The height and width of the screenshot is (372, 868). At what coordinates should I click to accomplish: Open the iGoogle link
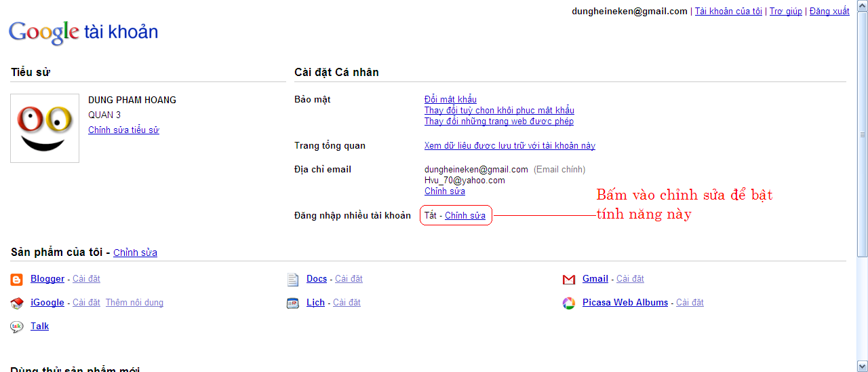point(47,303)
